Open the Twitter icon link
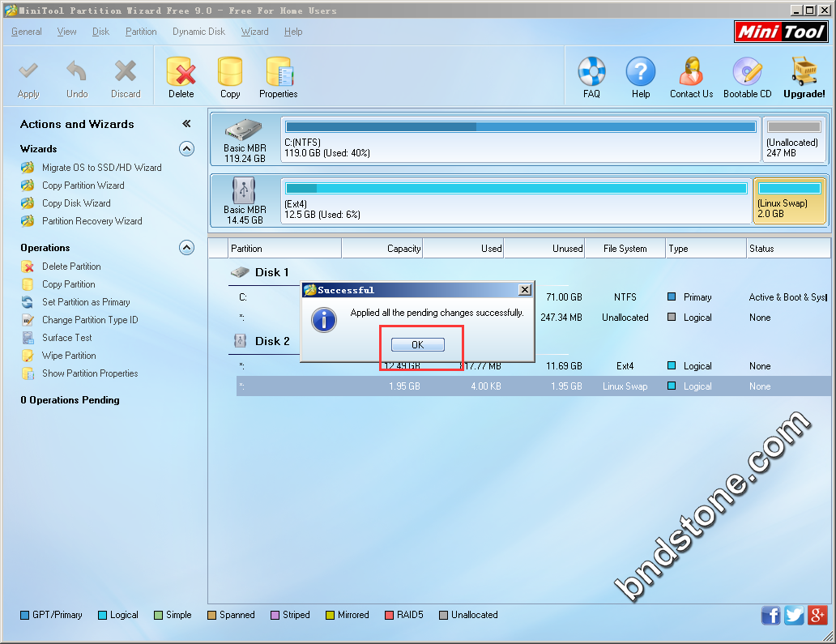Image resolution: width=836 pixels, height=644 pixels. click(x=793, y=615)
